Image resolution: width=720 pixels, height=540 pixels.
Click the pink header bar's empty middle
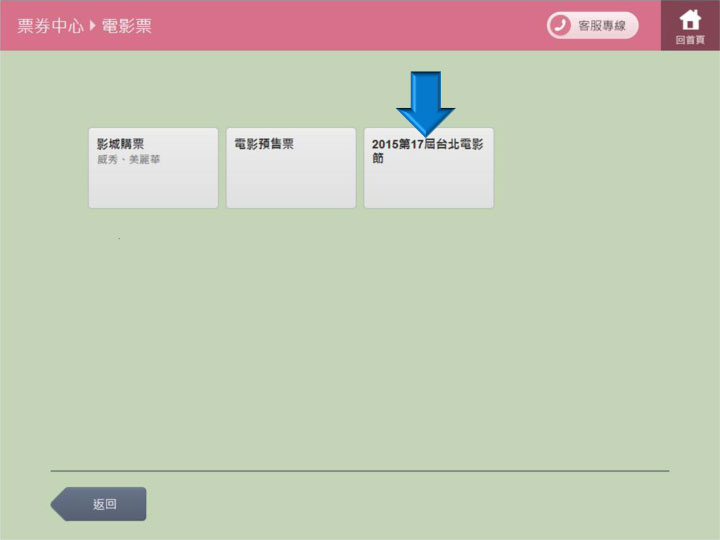(x=350, y=26)
